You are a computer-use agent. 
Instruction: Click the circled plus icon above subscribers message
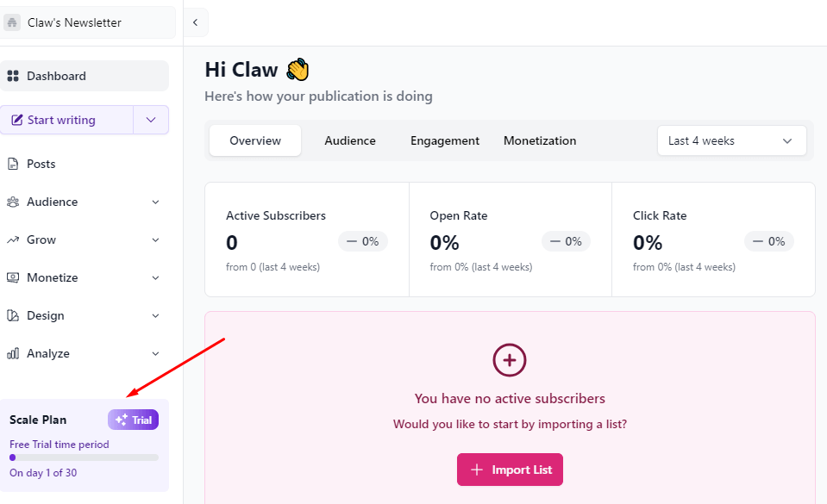[x=510, y=360]
